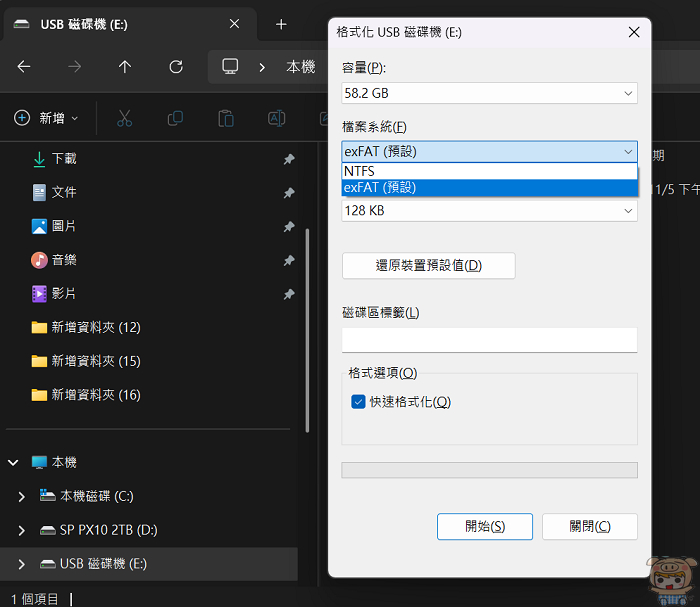Navigate back with the left arrow
Image resolution: width=700 pixels, height=607 pixels.
tap(24, 66)
